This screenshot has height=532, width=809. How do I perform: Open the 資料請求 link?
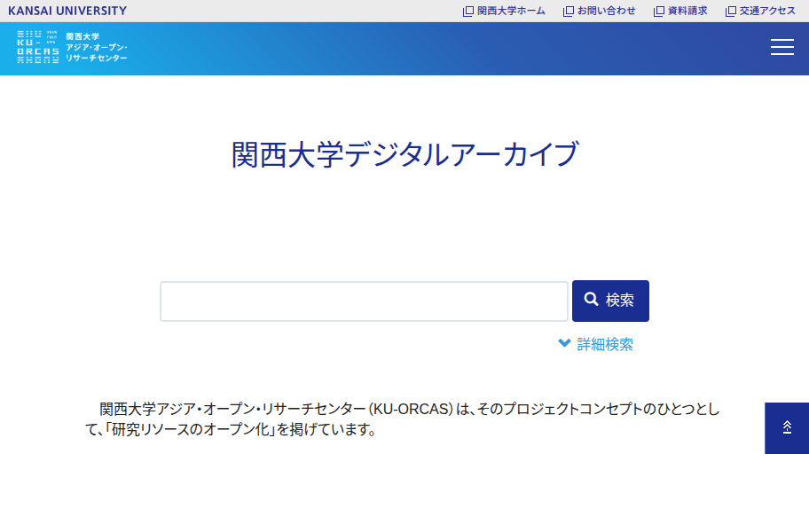coord(680,11)
